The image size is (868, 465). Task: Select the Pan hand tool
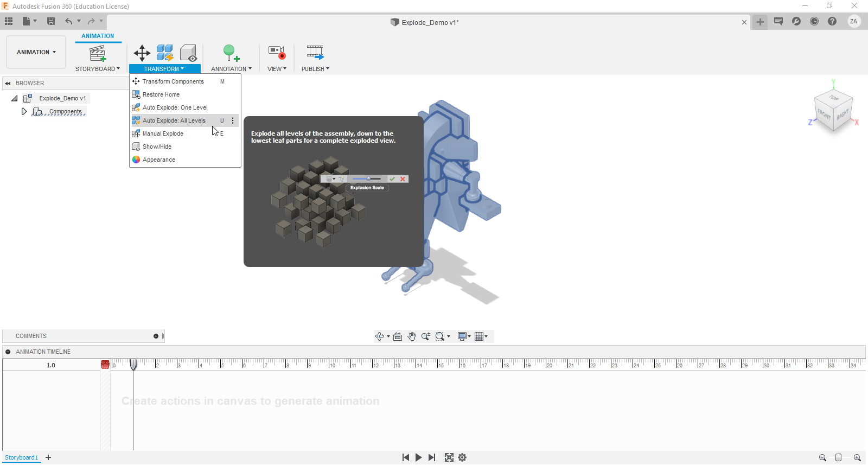coord(412,336)
